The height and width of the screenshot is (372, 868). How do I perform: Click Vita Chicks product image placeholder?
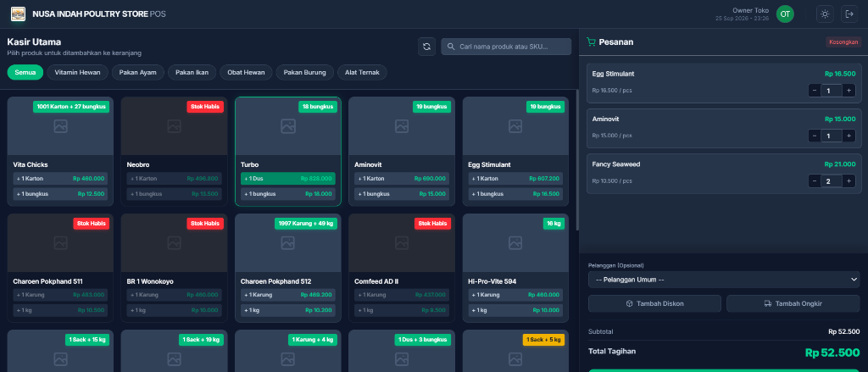coord(60,126)
